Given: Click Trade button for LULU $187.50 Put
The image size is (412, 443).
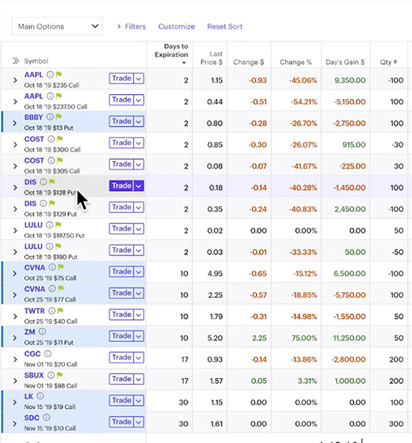Looking at the screenshot, I should [121, 229].
